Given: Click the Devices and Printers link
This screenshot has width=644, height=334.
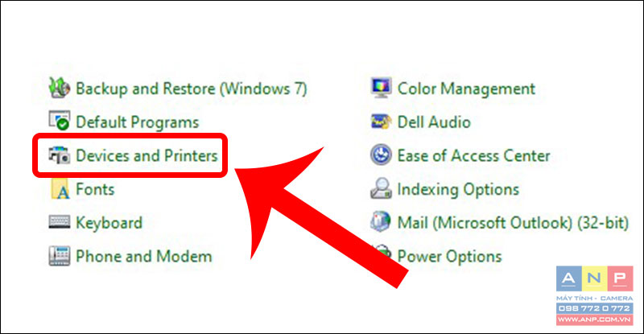Looking at the screenshot, I should 147,155.
